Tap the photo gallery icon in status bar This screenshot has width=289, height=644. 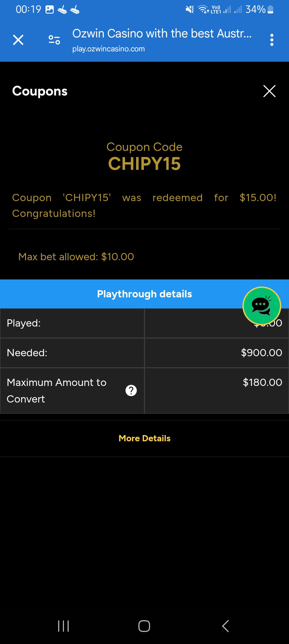[49, 9]
